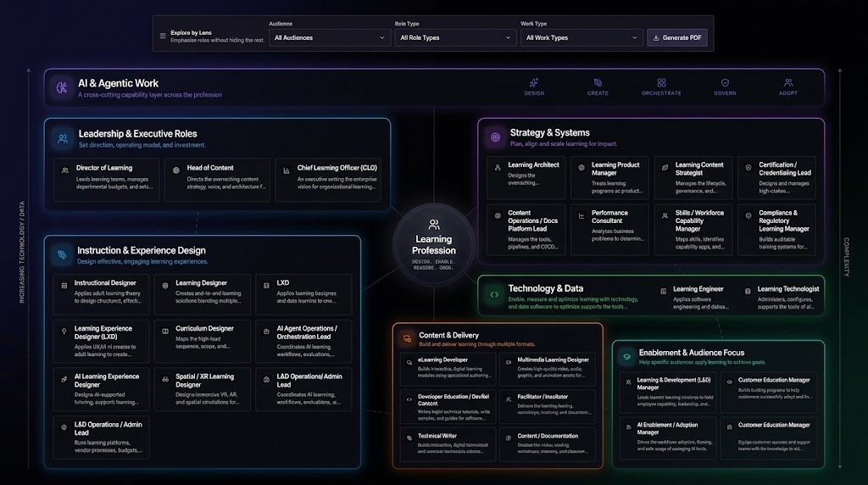Open the Learning Engineer card
Image resolution: width=868 pixels, height=485 pixels.
click(695, 298)
